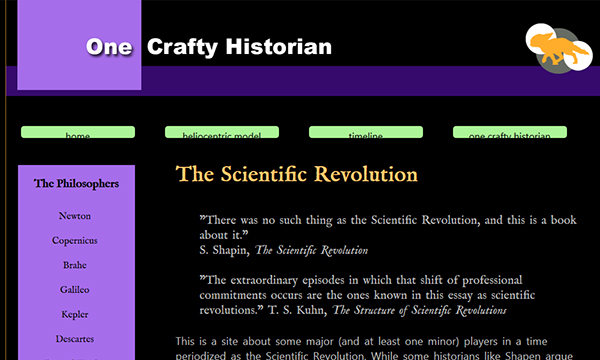Click the orange fox logo icon

[559, 49]
